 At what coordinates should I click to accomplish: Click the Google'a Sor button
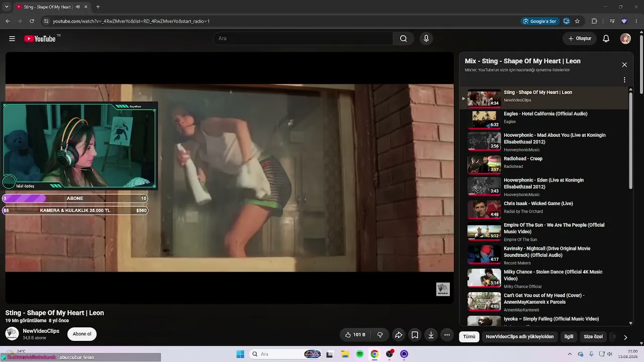(540, 21)
